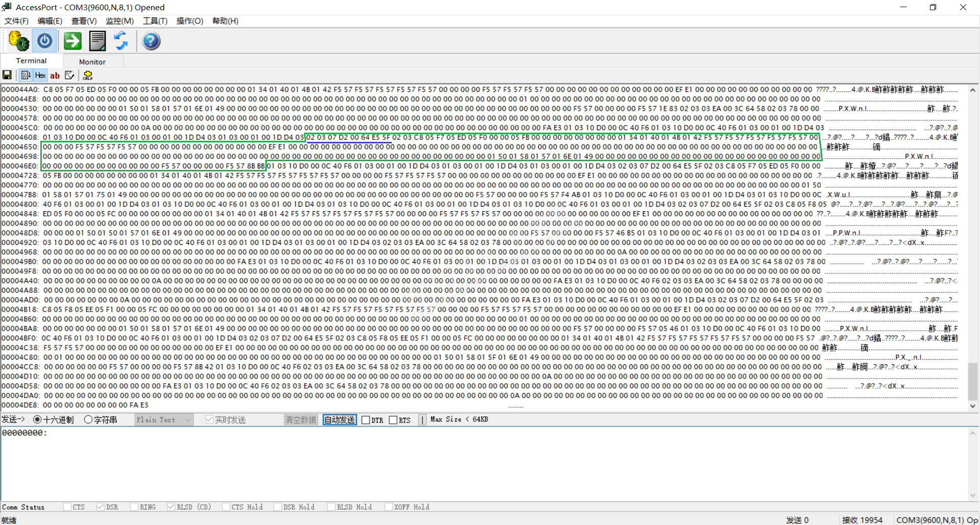Toggle Hex display mode
The image size is (980, 525).
point(40,75)
